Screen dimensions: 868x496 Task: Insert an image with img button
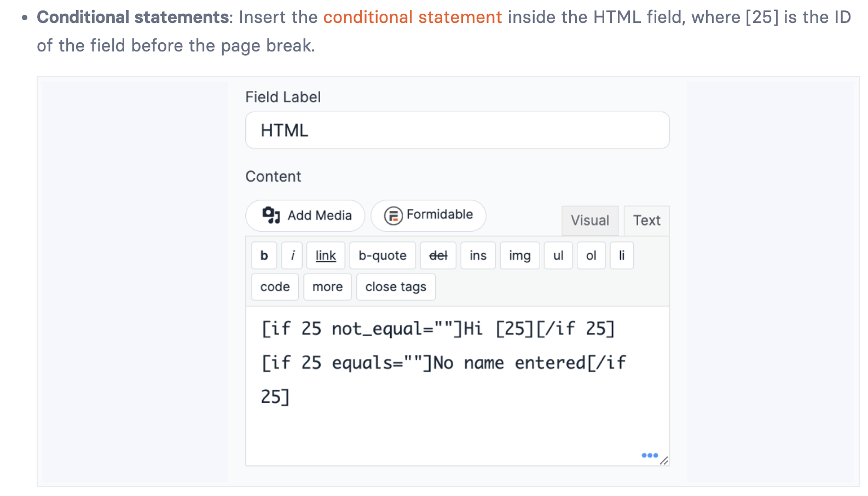[519, 256]
